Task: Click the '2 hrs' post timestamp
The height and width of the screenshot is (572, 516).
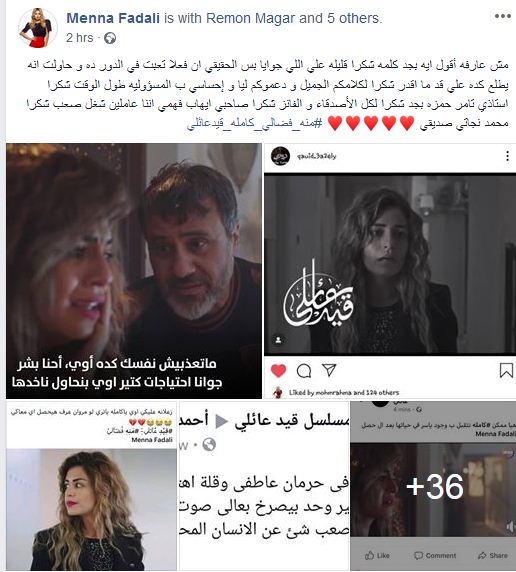Action: pyautogui.click(x=80, y=38)
